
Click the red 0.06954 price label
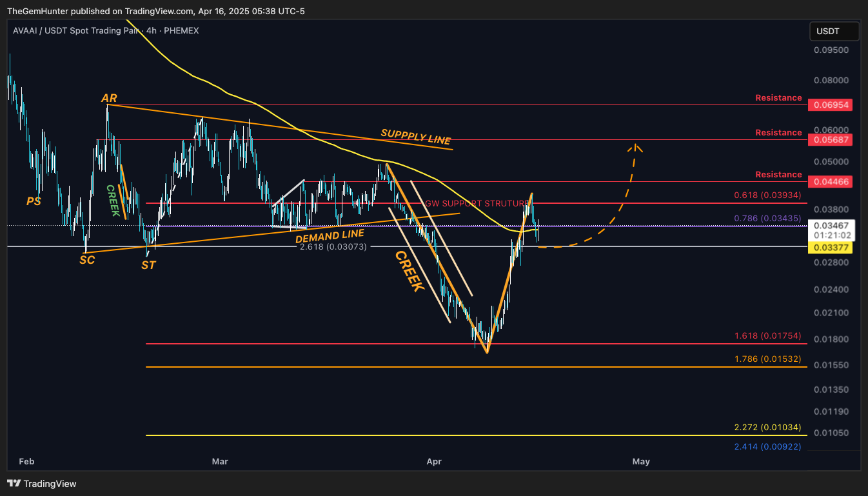click(x=831, y=104)
